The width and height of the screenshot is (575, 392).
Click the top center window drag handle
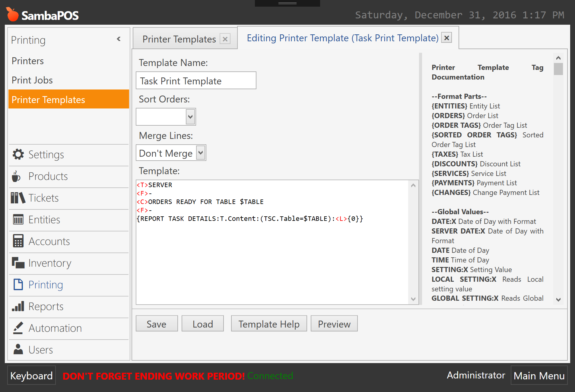click(287, 3)
